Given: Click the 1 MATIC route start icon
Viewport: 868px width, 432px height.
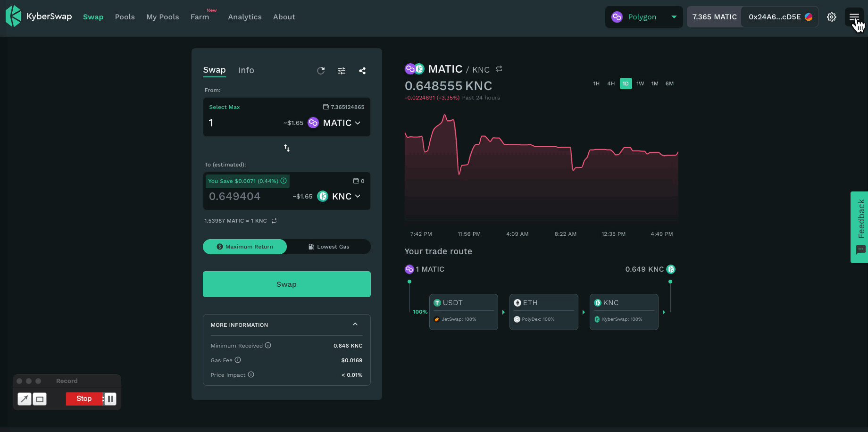Looking at the screenshot, I should tap(409, 269).
